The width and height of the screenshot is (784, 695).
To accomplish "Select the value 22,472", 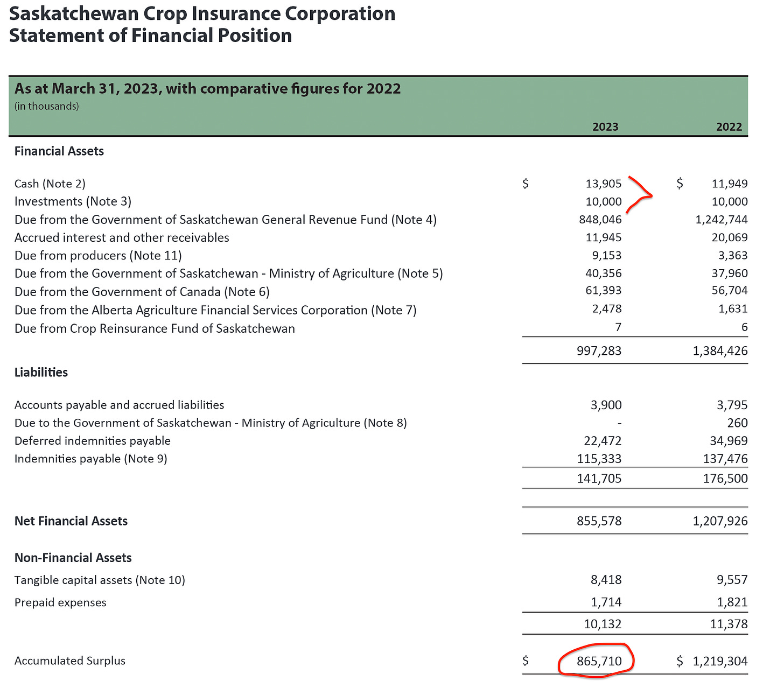I will 603,441.
